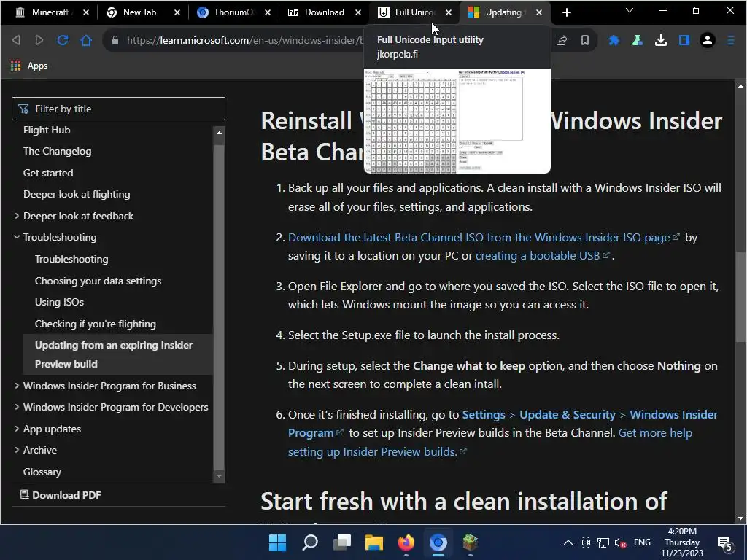Viewport: 747px width, 560px height.
Task: Expand Windows Insider Program for Developers
Action: coord(17,407)
